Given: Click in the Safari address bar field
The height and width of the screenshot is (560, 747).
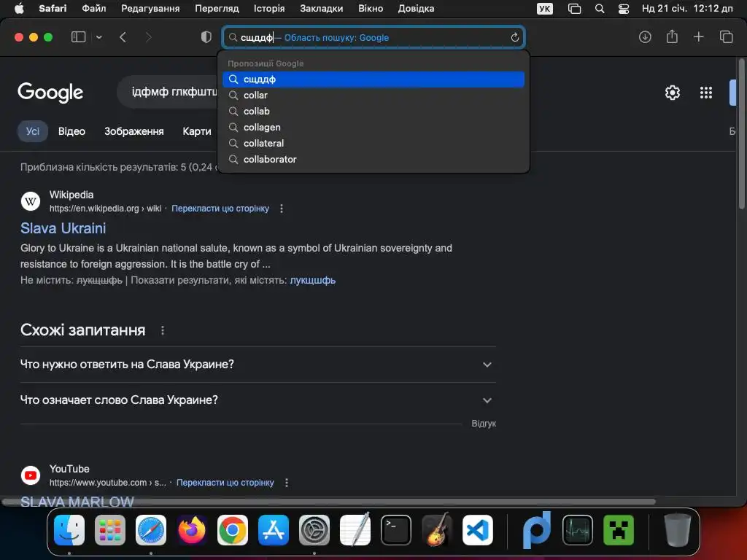Looking at the screenshot, I should click(373, 38).
